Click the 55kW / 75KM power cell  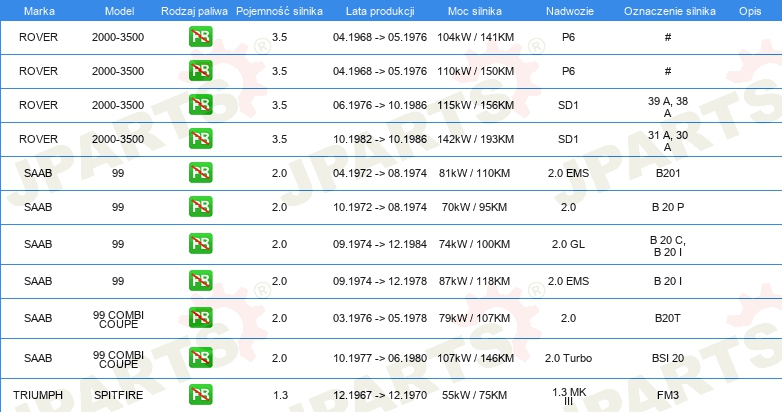[474, 395]
